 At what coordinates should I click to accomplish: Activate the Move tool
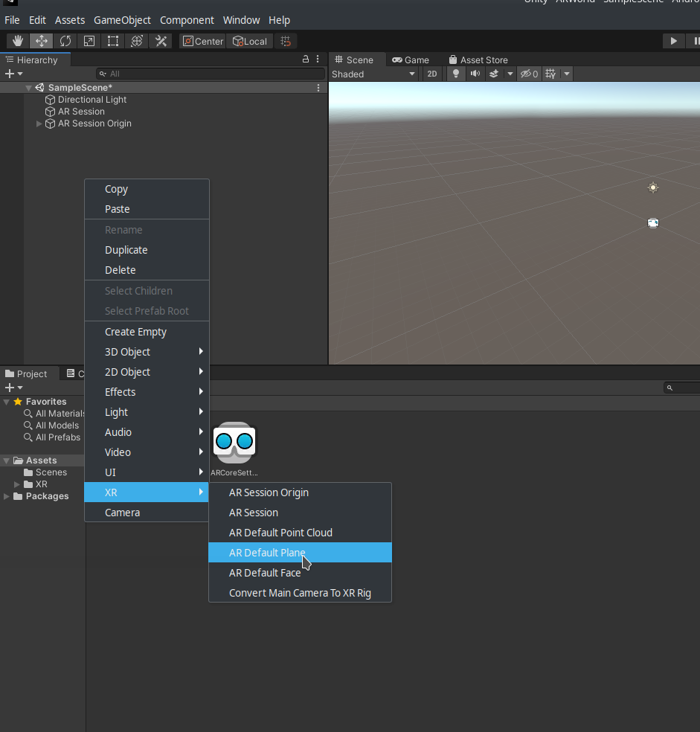[x=42, y=41]
